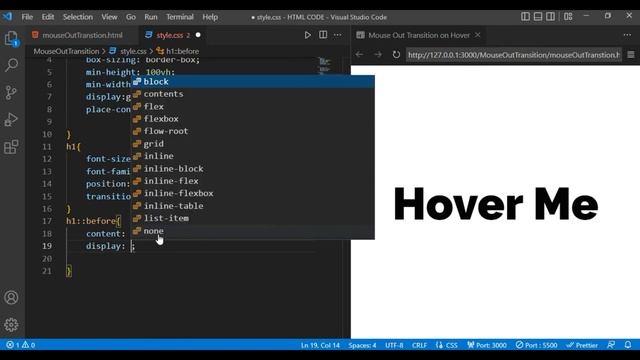Image resolution: width=640 pixels, height=360 pixels.
Task: Click Spaces: 4 indentation setting
Action: pyautogui.click(x=362, y=345)
